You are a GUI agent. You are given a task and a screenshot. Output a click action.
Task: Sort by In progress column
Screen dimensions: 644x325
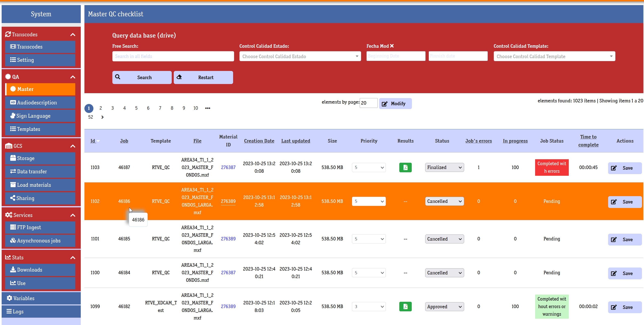pyautogui.click(x=515, y=141)
